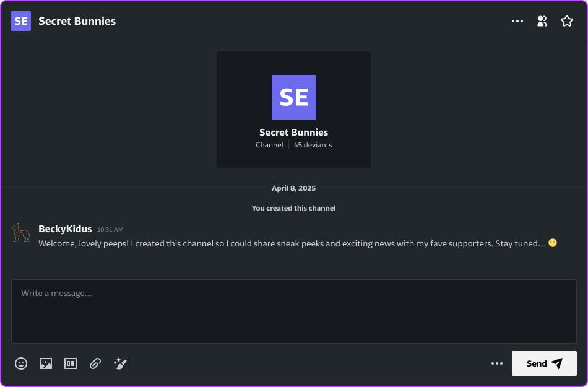This screenshot has height=387, width=588.
Task: Expand more options beside Send button
Action: click(x=497, y=363)
